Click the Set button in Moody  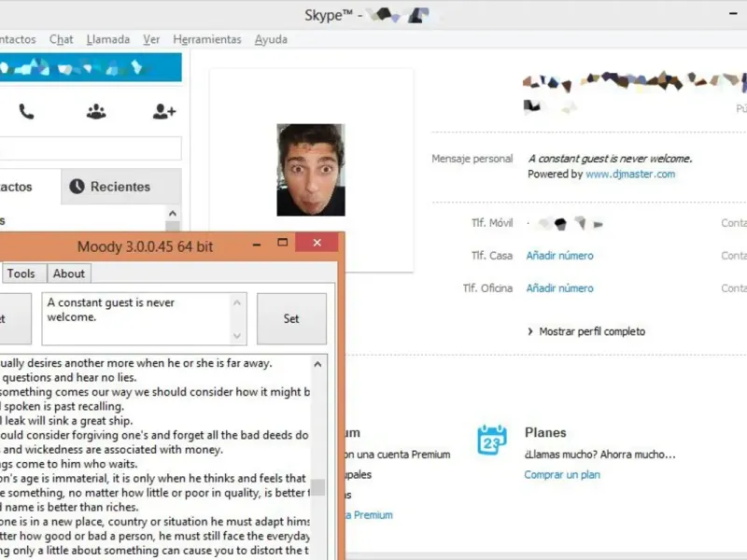[x=291, y=318]
